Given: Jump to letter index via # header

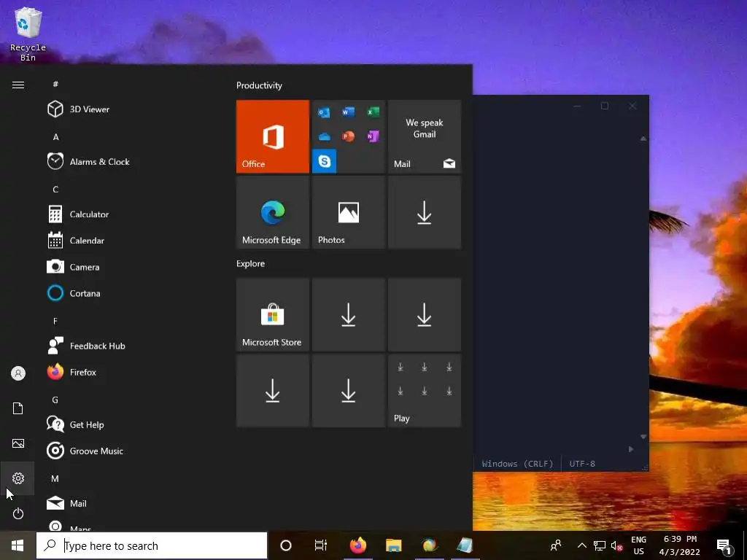Looking at the screenshot, I should [55, 84].
